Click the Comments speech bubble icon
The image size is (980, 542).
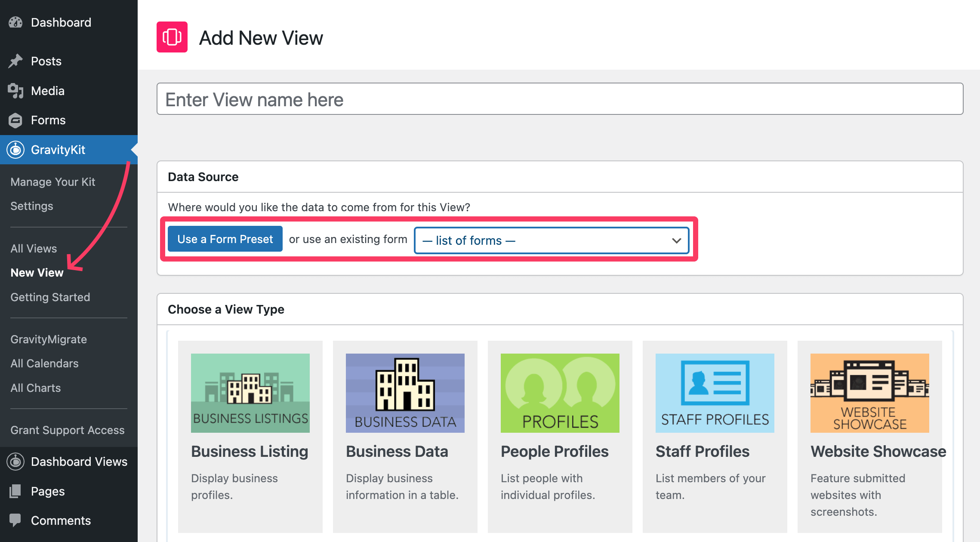[15, 520]
